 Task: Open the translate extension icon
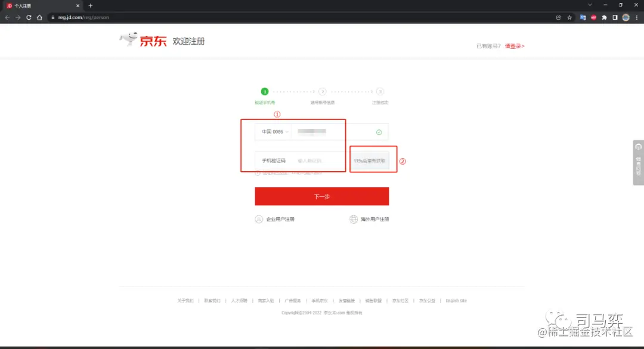[583, 17]
